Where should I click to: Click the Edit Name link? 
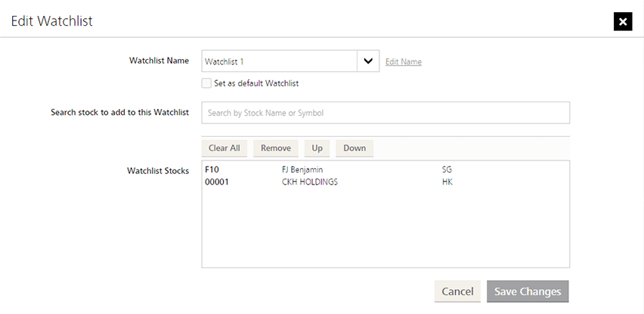(403, 62)
